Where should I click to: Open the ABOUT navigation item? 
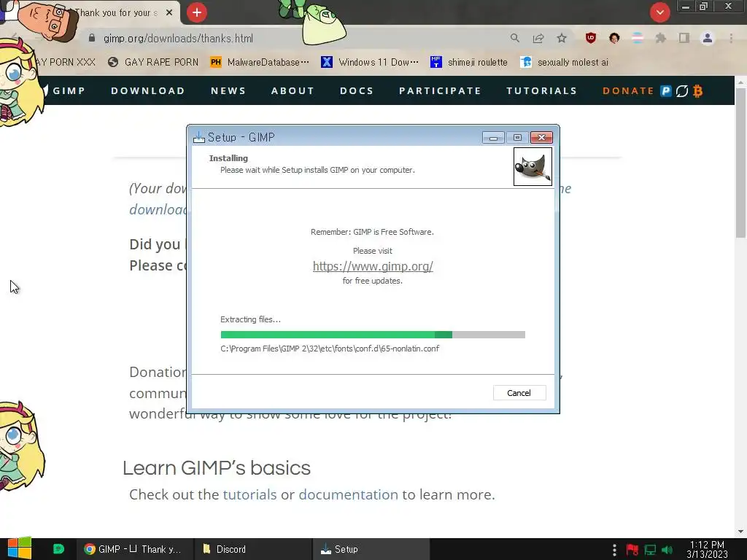(293, 90)
